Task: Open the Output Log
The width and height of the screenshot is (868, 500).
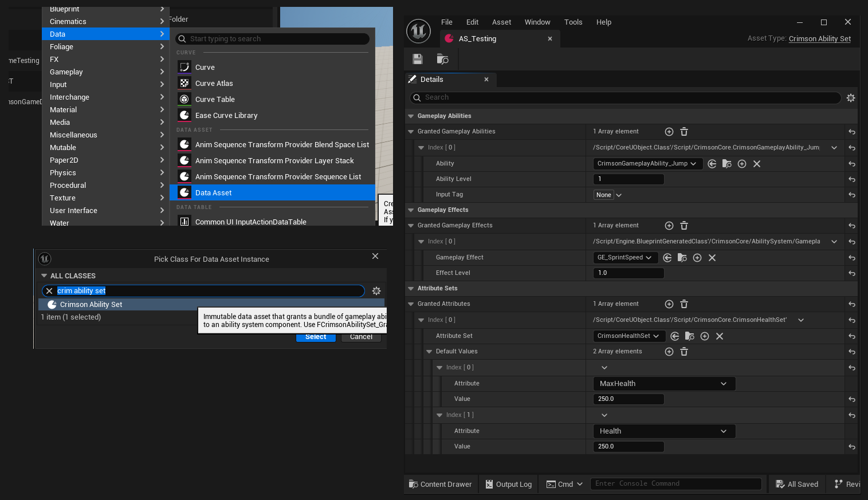Action: pos(509,484)
